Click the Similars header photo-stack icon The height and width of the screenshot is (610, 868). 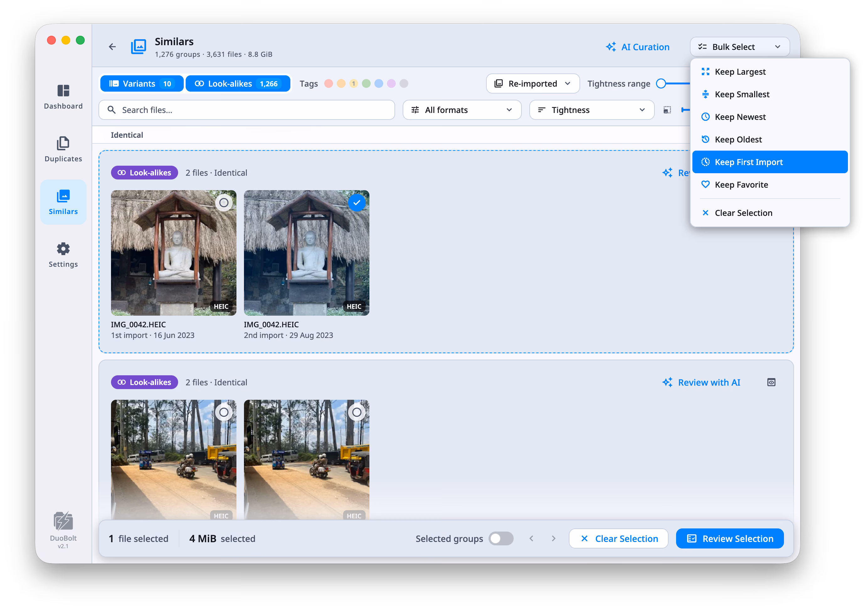tap(139, 46)
